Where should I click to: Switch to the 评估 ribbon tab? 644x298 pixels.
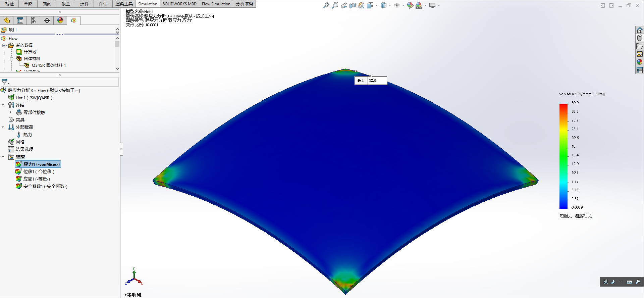pos(103,4)
